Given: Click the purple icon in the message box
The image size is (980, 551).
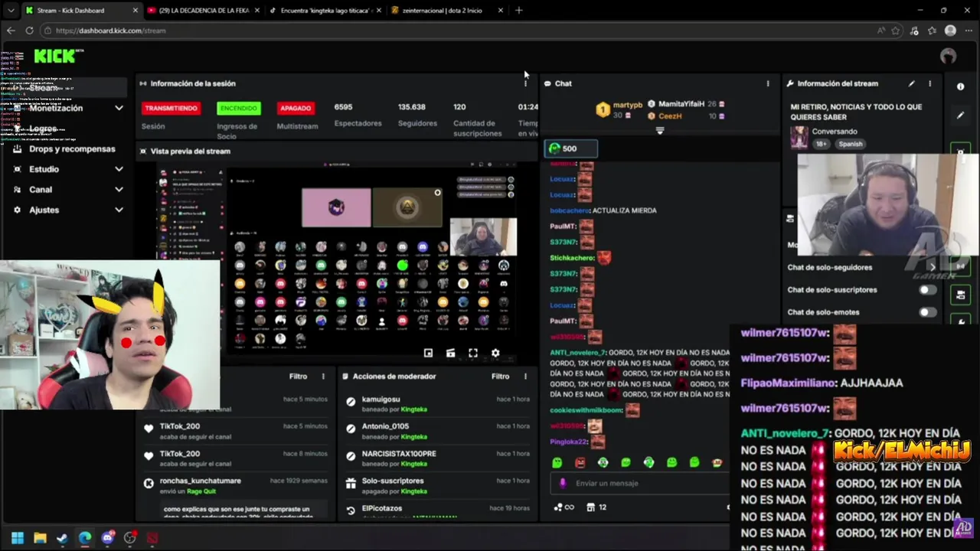Looking at the screenshot, I should [563, 483].
